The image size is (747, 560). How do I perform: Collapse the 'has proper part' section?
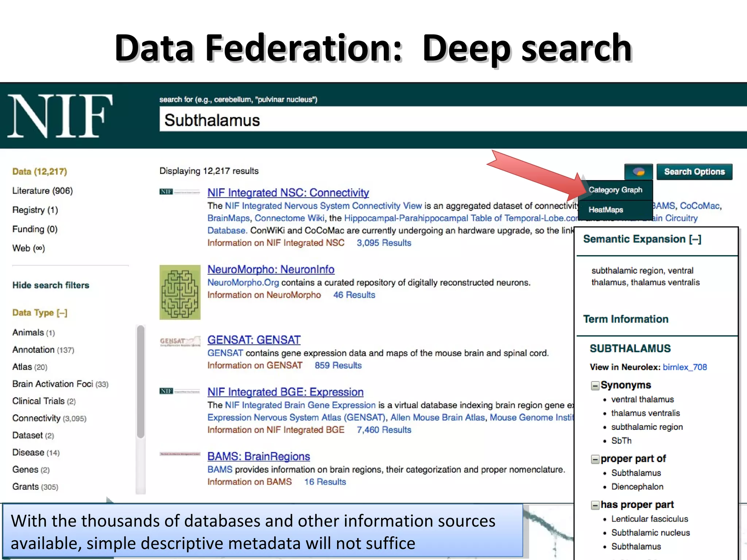[x=595, y=505]
